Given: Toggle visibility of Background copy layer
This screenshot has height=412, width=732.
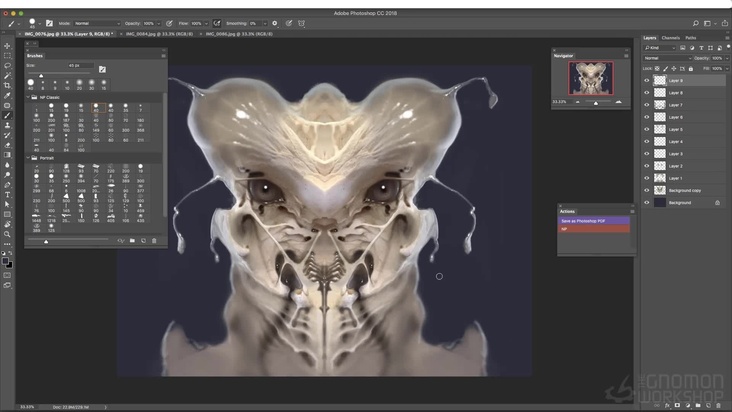Looking at the screenshot, I should [647, 190].
